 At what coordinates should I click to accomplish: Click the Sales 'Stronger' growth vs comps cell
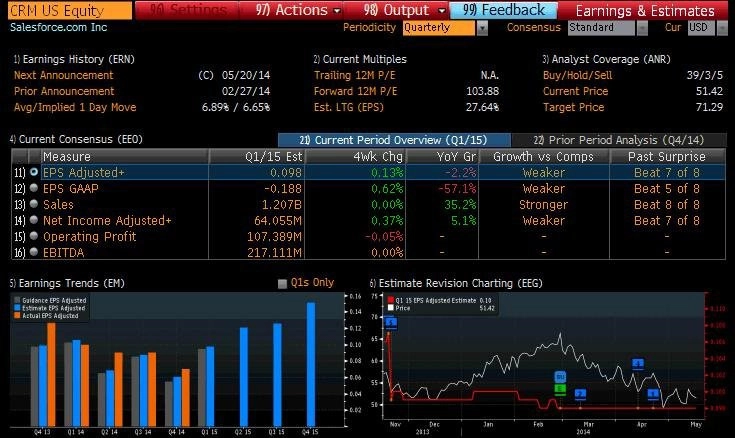coord(543,204)
